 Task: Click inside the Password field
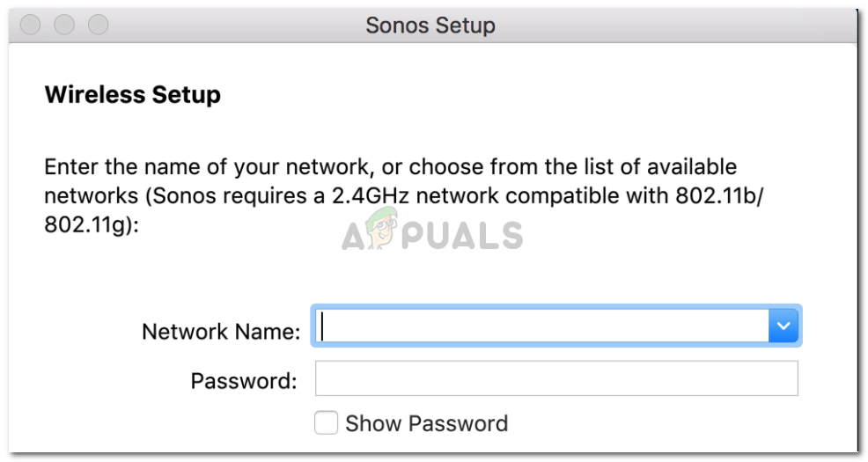pyautogui.click(x=556, y=379)
